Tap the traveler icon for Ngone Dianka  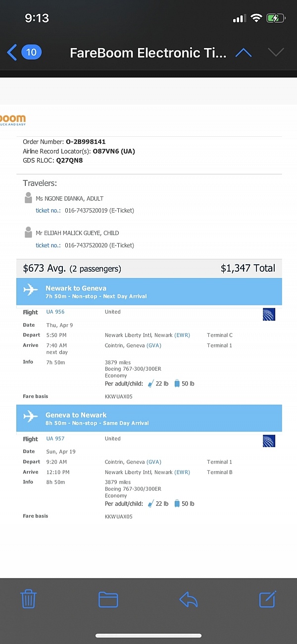click(28, 198)
